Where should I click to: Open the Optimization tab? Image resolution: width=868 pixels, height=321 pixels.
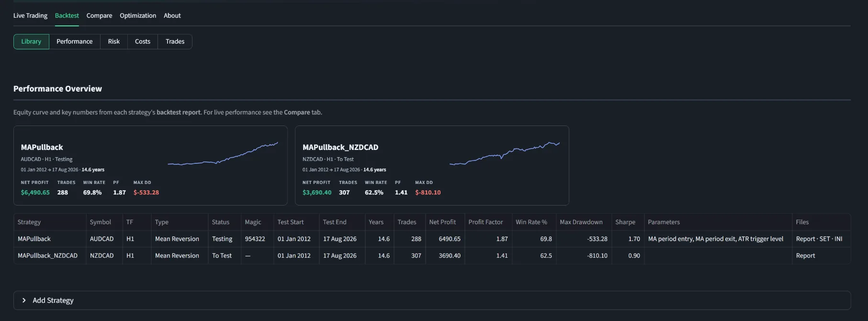click(138, 15)
